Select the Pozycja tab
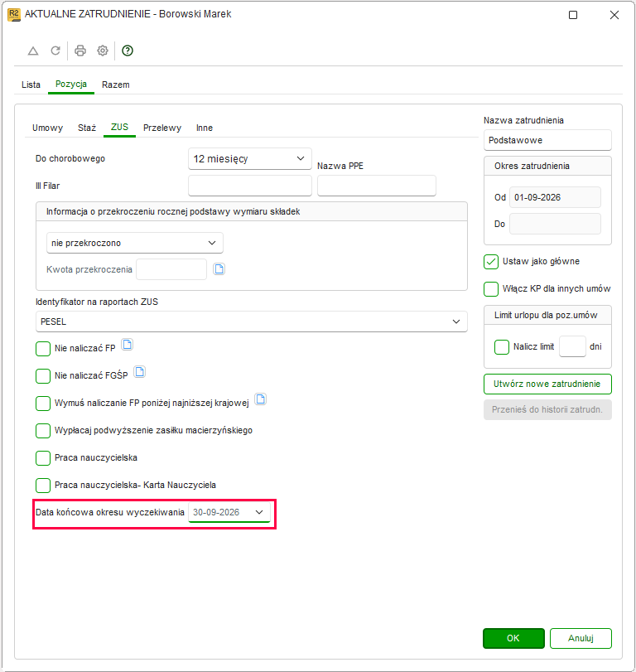Viewport: 636px width, 672px height. [71, 85]
